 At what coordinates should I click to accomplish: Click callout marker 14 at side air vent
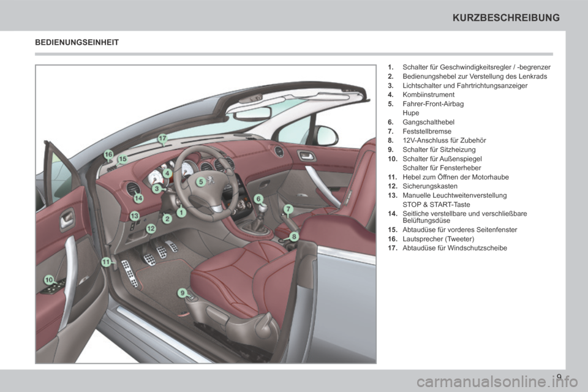(139, 198)
